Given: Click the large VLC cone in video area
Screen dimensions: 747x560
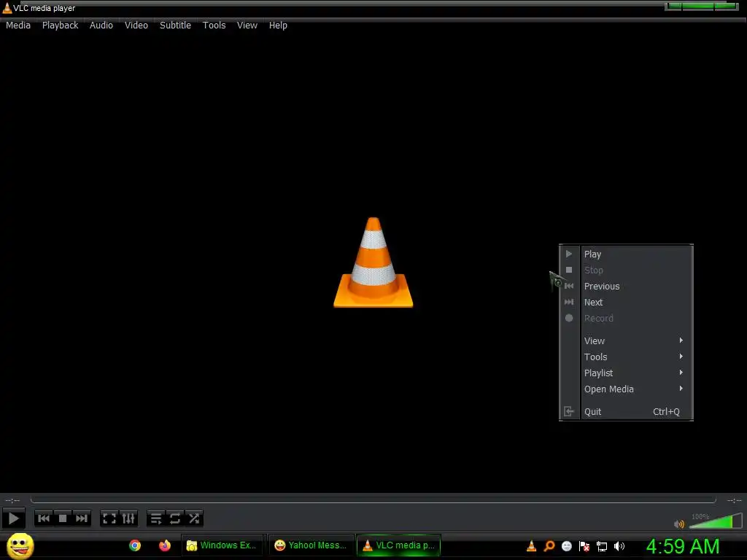Looking at the screenshot, I should point(373,262).
